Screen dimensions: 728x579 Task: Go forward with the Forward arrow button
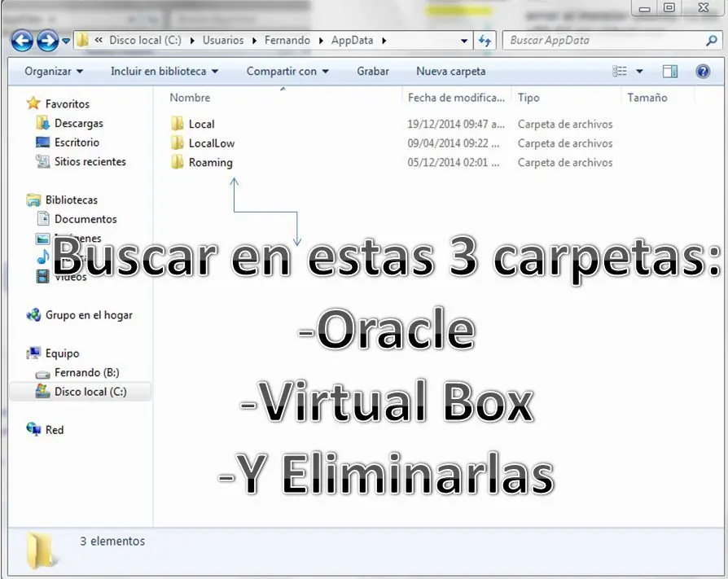[x=48, y=41]
